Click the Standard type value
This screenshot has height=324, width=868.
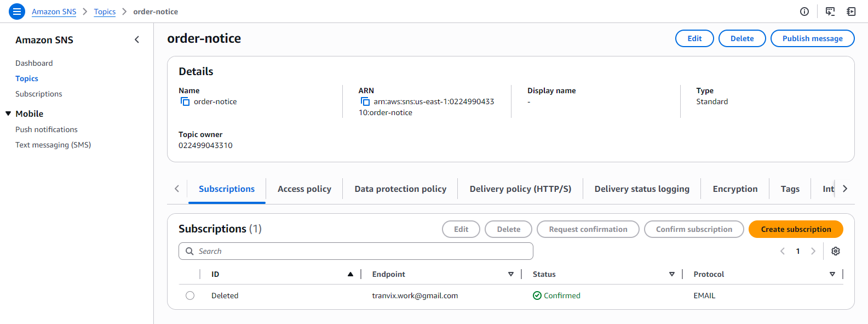point(712,101)
